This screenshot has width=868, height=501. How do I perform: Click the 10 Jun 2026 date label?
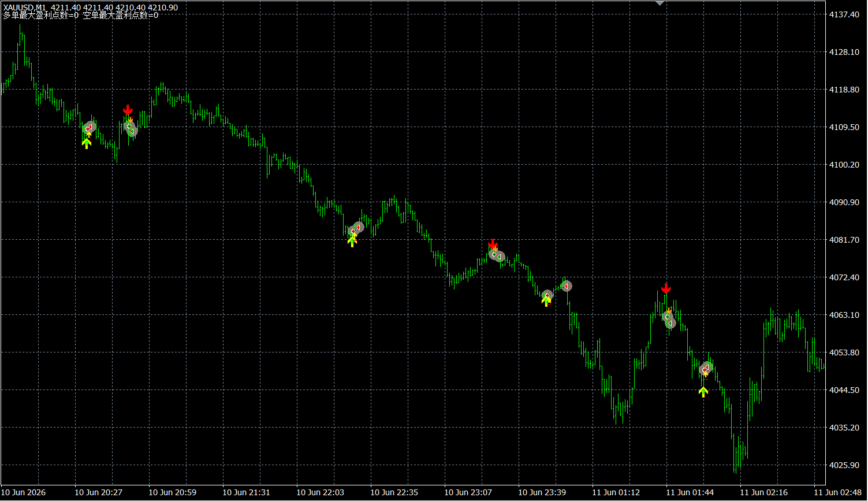24,493
